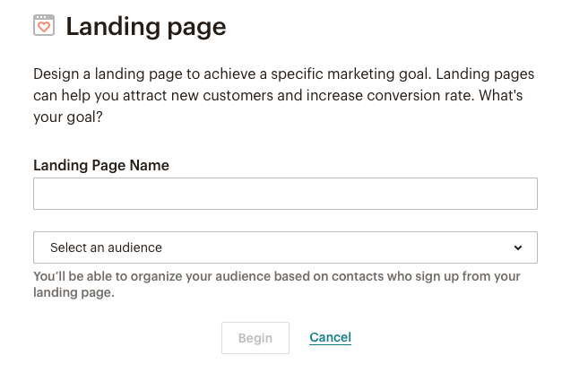588x373 pixels.
Task: Click 'Design a landing page' intro sentence
Action: [x=283, y=74]
